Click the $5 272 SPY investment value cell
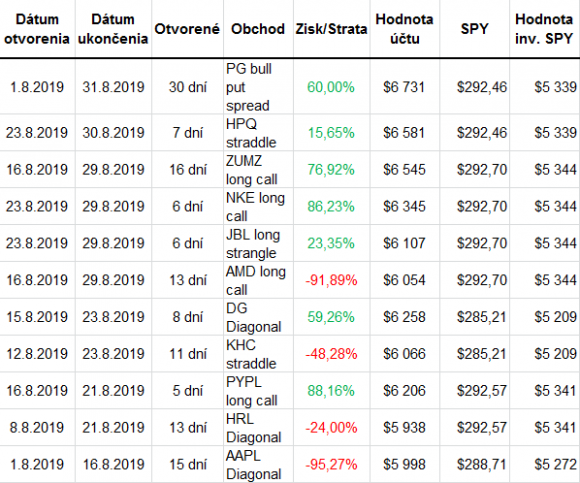Screen dimensions: 580x483 click(544, 465)
